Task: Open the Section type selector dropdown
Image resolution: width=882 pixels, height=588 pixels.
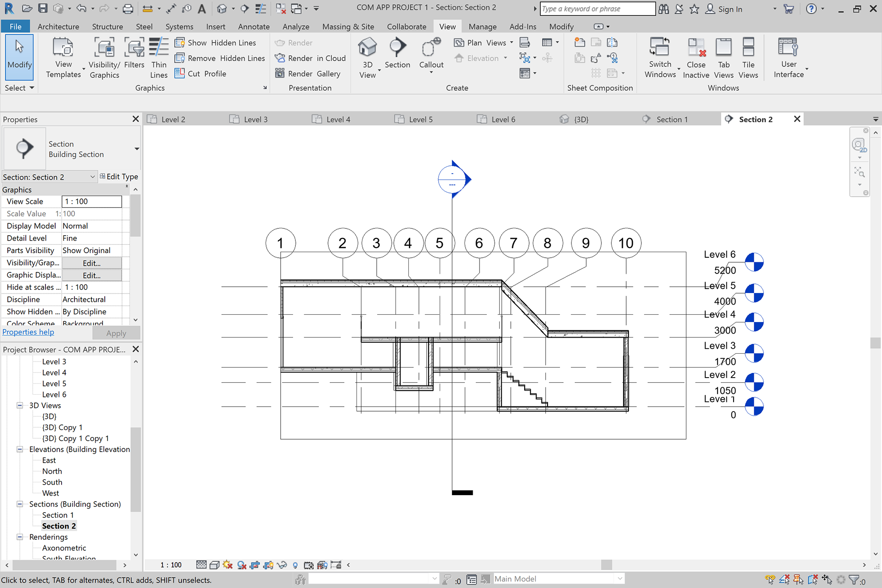Action: click(x=136, y=149)
